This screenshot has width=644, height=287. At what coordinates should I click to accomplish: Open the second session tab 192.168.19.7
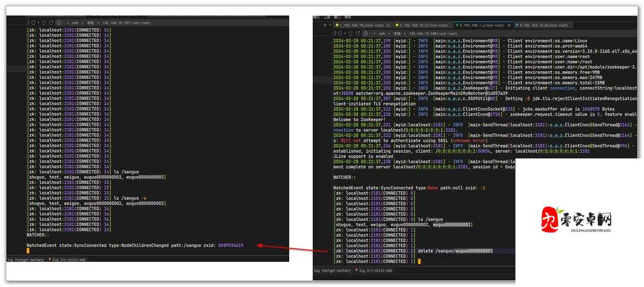[x=422, y=25]
